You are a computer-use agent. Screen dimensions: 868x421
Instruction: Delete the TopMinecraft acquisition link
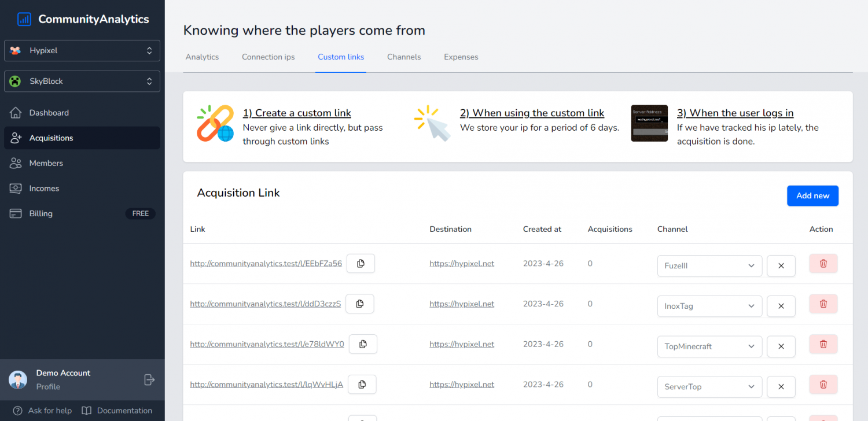tap(823, 344)
